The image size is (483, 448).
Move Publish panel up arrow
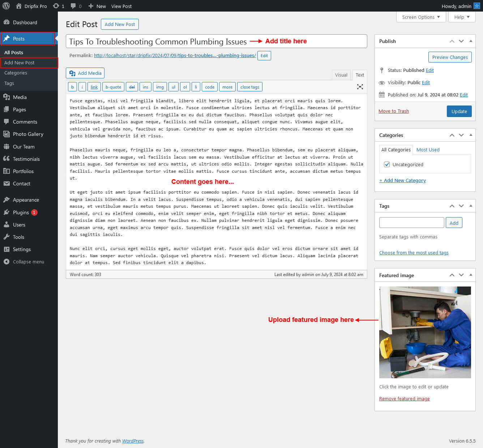point(452,41)
